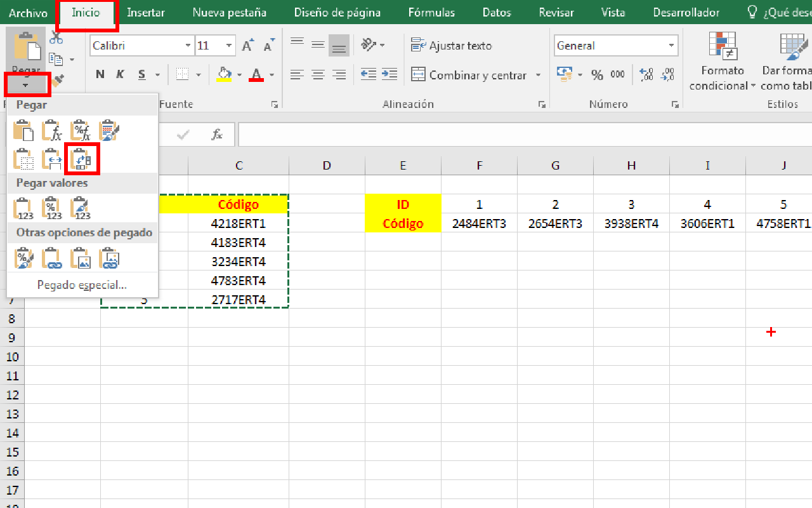This screenshot has height=508, width=812.
Task: Choose Pegar como imagen option
Action: (81, 258)
